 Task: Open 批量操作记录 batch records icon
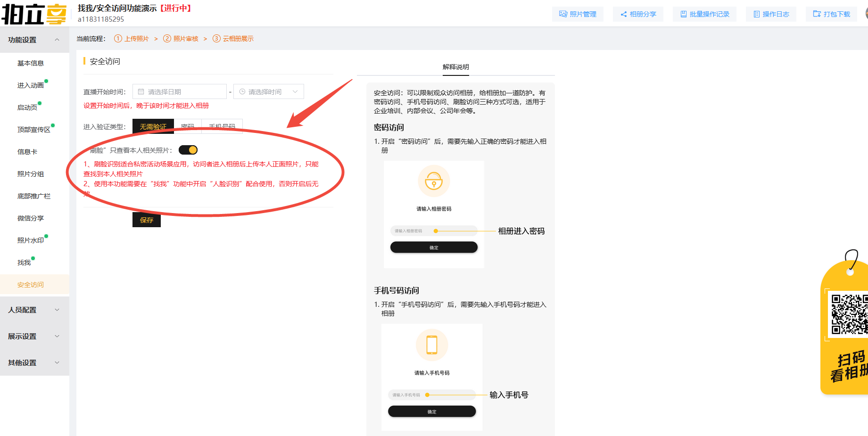click(x=684, y=14)
